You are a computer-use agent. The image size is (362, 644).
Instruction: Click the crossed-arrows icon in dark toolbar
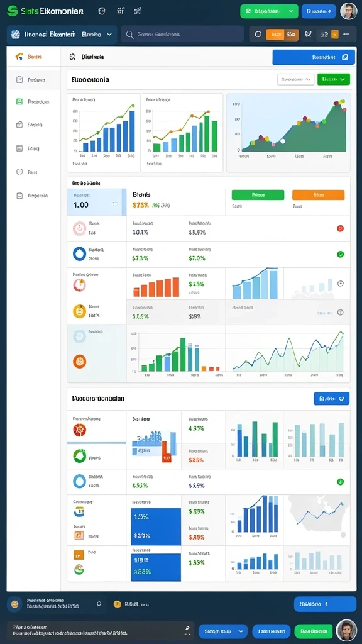tap(308, 35)
